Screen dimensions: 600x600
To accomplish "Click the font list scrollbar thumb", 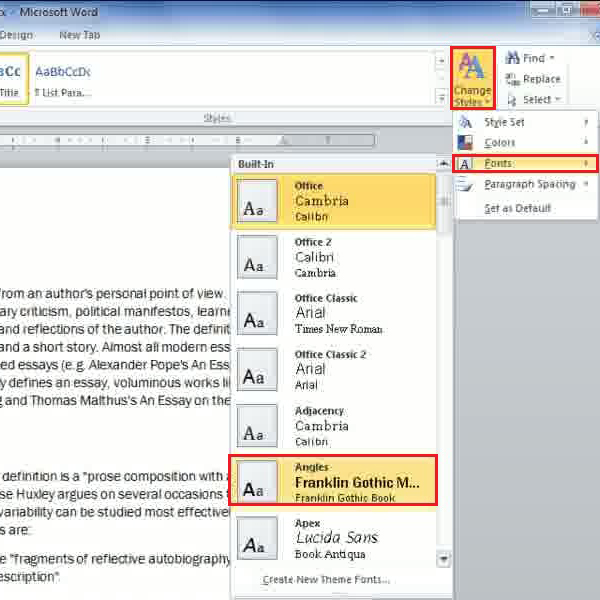I will 444,202.
